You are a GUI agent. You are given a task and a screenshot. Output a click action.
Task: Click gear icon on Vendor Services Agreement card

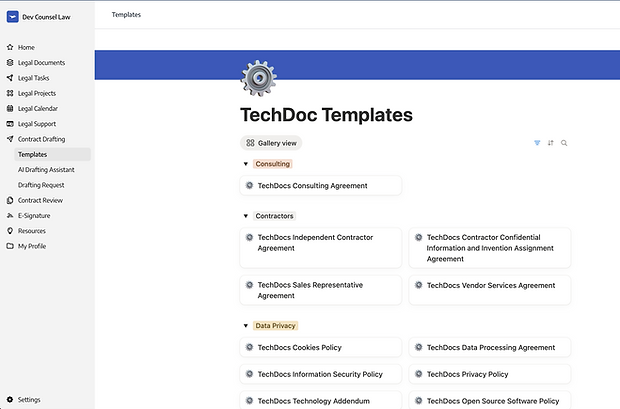[x=418, y=285]
